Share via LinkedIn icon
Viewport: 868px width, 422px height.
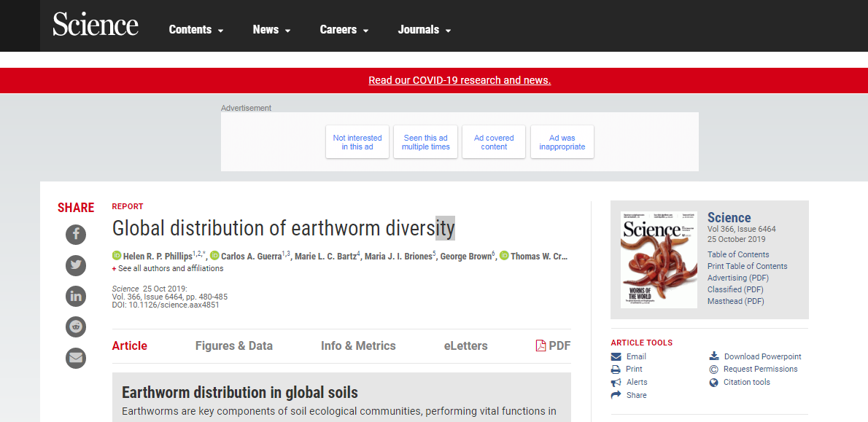76,296
